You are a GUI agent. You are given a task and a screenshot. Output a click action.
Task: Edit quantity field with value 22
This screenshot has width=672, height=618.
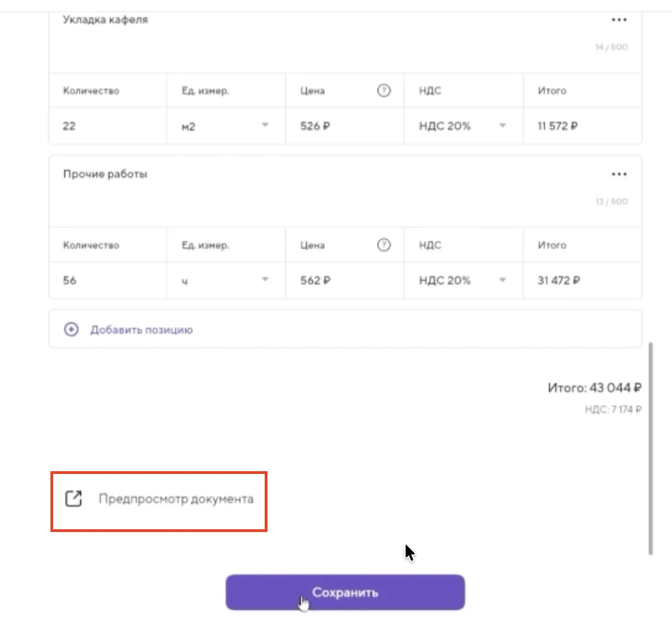coord(107,126)
